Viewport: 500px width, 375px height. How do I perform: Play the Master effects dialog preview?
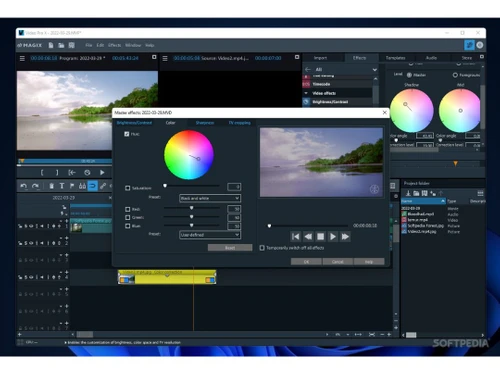pyautogui.click(x=333, y=237)
